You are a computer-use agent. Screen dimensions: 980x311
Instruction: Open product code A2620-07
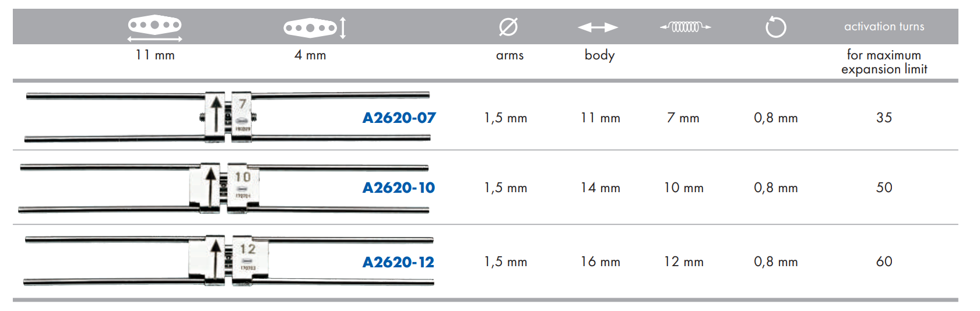(x=399, y=118)
